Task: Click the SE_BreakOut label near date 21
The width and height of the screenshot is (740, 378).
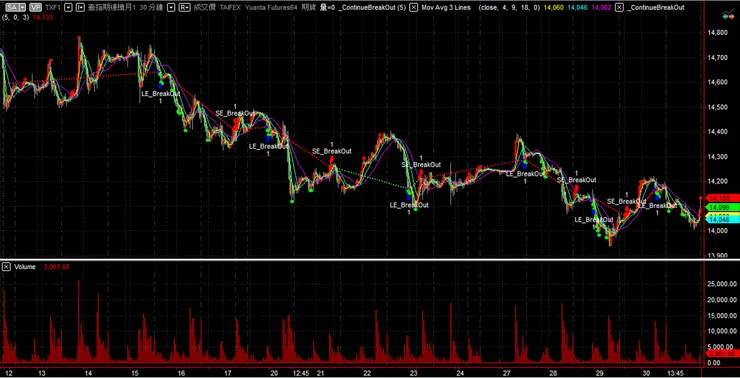Action: point(331,151)
